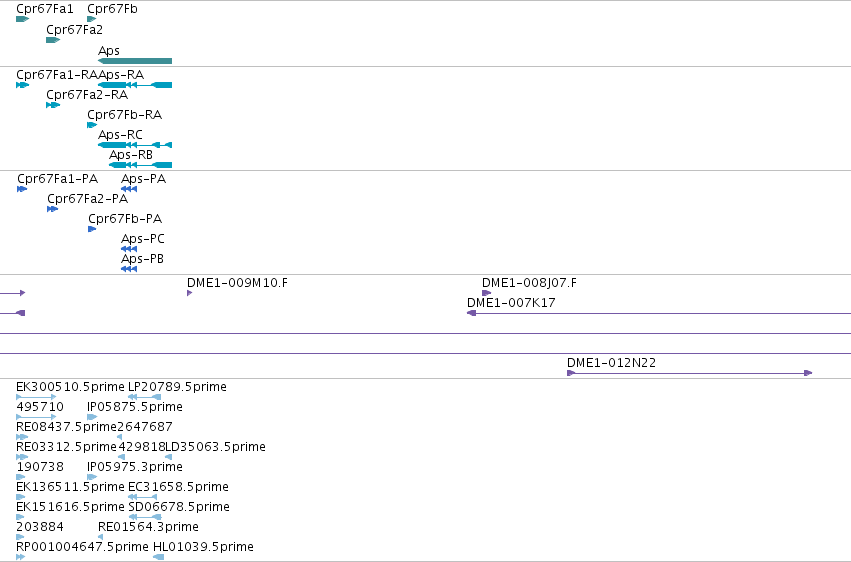The height and width of the screenshot is (562, 851).
Task: Click the DME1-009M10.F clone label
Action: coord(237,283)
